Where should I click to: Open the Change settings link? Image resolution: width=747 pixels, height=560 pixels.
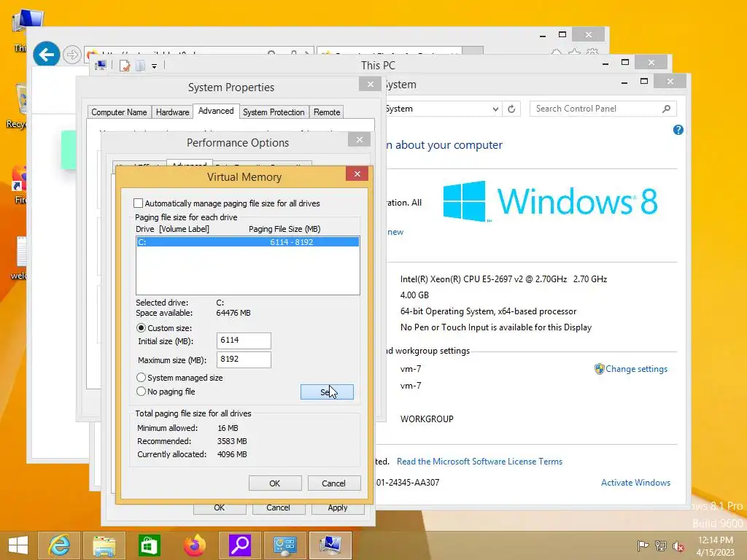636,369
